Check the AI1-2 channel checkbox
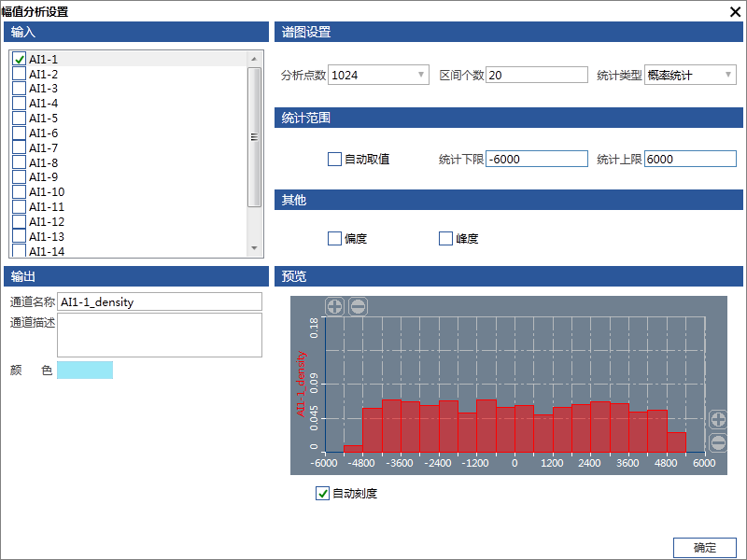747x560 pixels. (x=19, y=74)
